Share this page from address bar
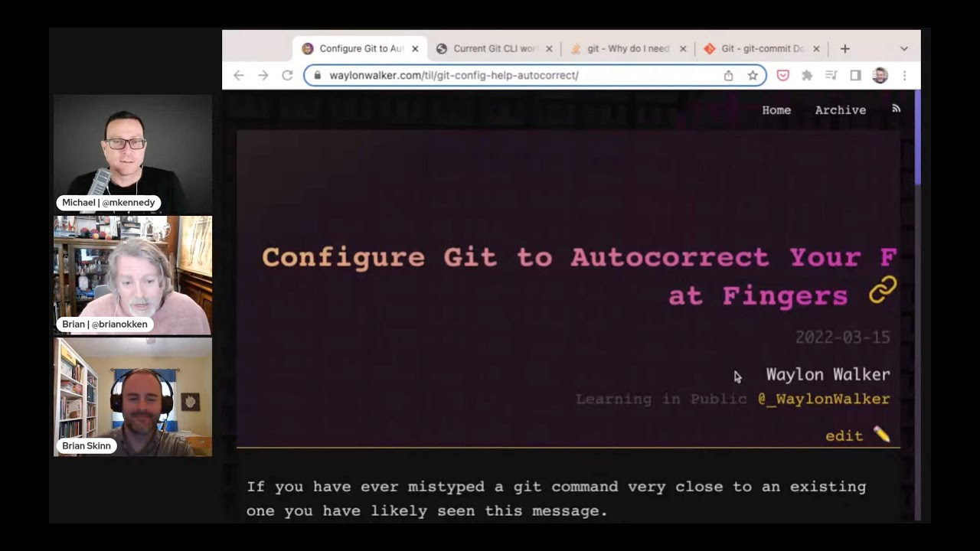 pos(728,75)
